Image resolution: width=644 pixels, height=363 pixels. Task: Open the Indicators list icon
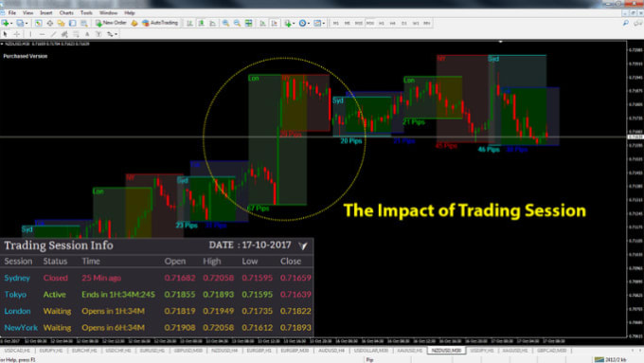pos(288,23)
